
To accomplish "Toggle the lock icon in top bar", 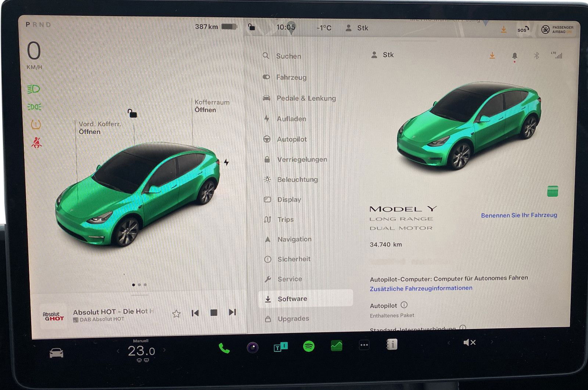I will click(251, 27).
